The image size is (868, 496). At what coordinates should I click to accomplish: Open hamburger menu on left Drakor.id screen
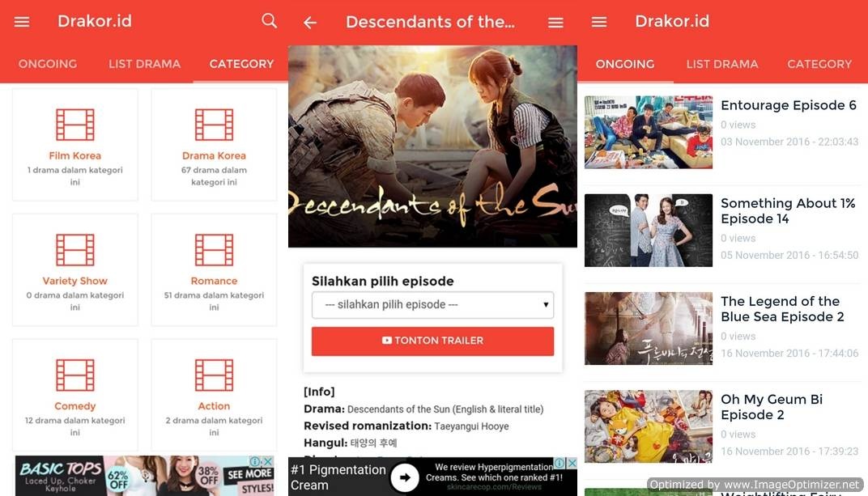tap(22, 22)
